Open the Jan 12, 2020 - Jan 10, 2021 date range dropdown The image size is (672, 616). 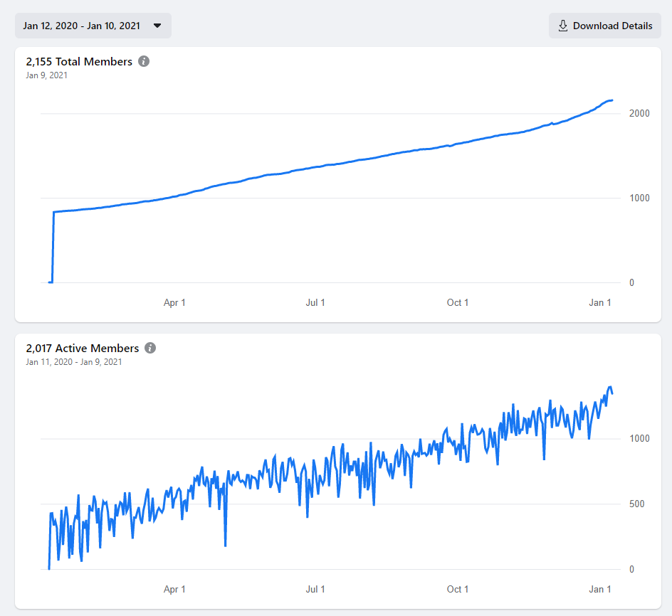(93, 26)
